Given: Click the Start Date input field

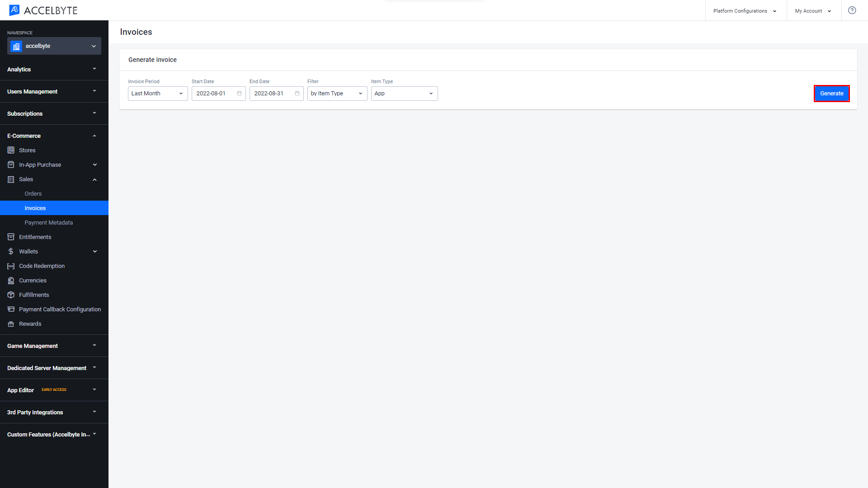Looking at the screenshot, I should point(217,93).
